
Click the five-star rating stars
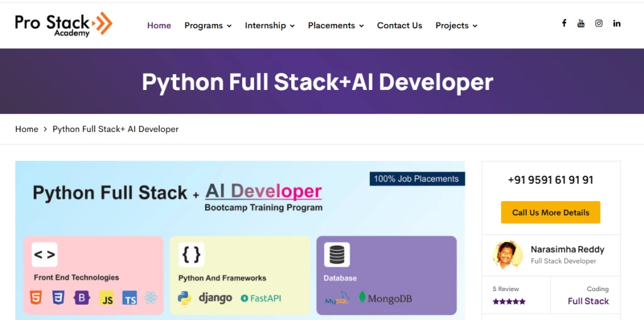click(x=509, y=302)
